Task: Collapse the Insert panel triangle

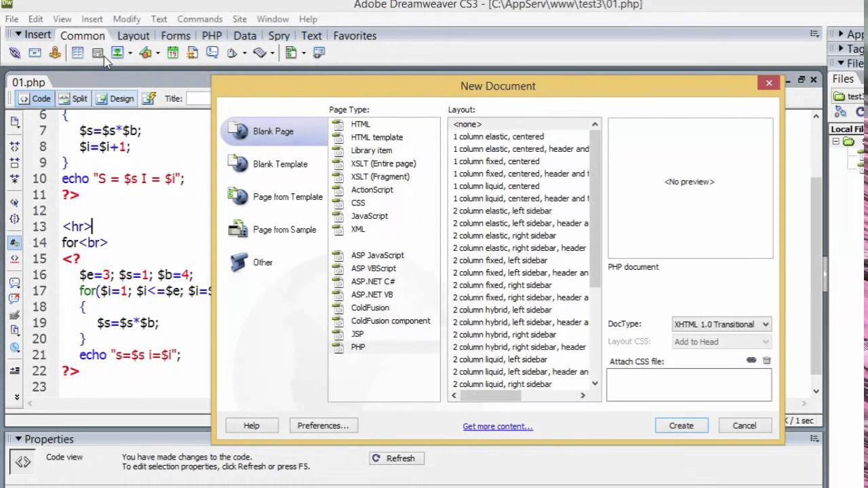Action: (18, 35)
